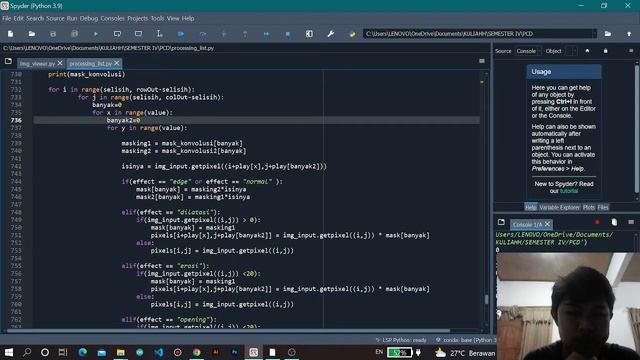Open the Source menu
The height and width of the screenshot is (360, 640).
pos(55,18)
